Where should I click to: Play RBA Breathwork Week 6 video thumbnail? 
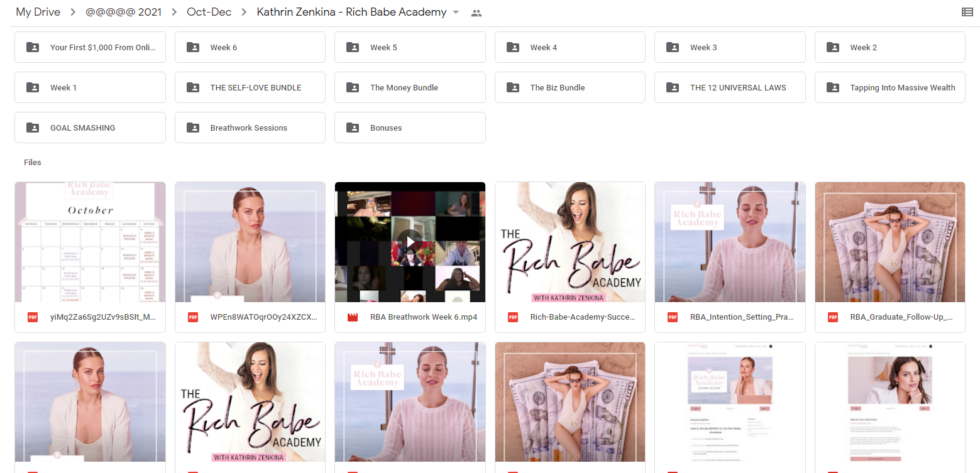[x=410, y=242]
